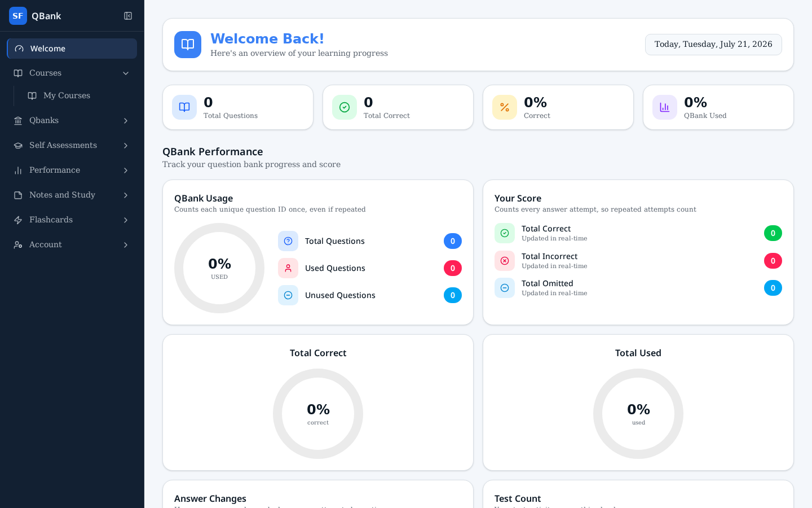This screenshot has height=508, width=812.
Task: Click the green 0 badge for Total Correct
Action: (773, 233)
